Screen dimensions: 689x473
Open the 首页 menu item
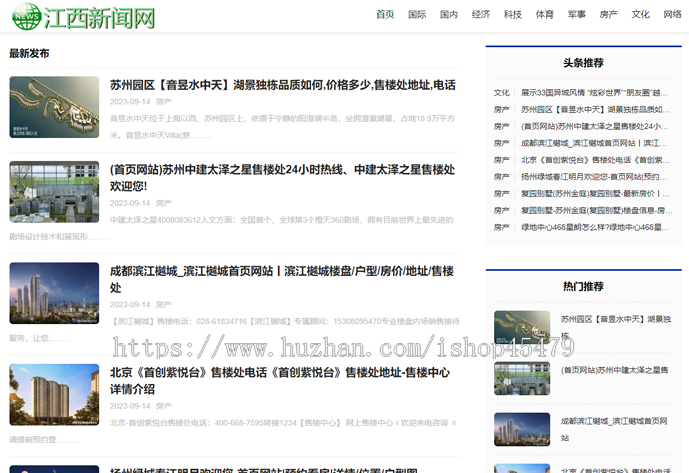(x=385, y=15)
